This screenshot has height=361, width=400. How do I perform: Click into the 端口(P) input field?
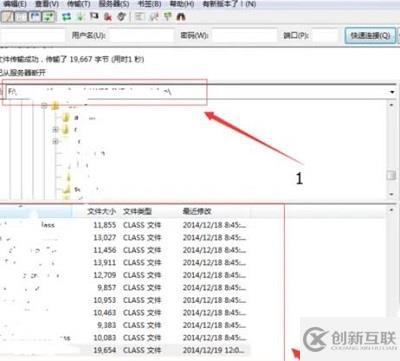325,35
